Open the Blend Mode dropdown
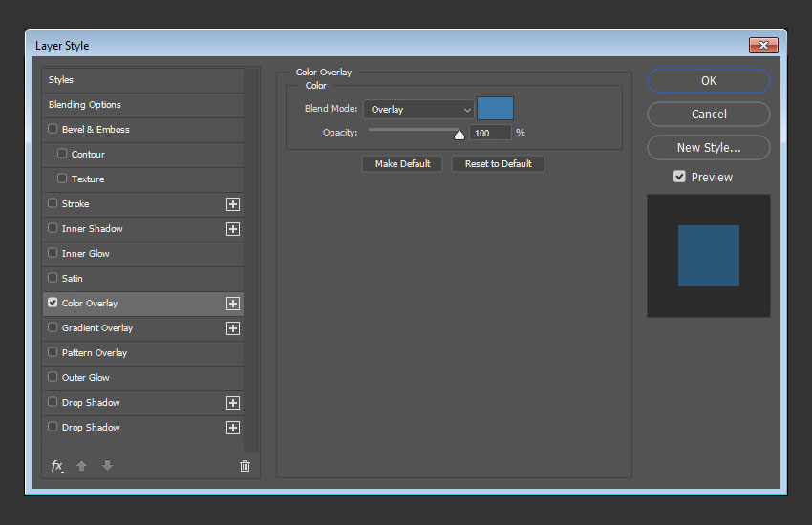Viewport: 812px width, 525px height. [418, 109]
